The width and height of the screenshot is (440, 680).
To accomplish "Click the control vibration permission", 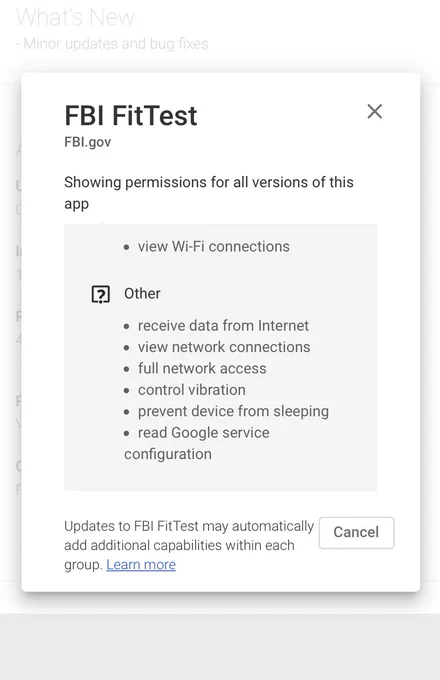I will 192,390.
